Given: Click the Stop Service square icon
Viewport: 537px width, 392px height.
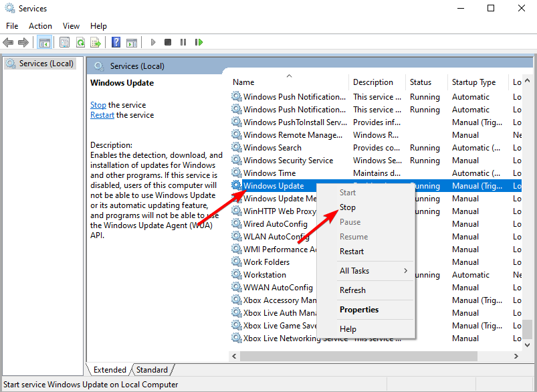Looking at the screenshot, I should pyautogui.click(x=168, y=43).
